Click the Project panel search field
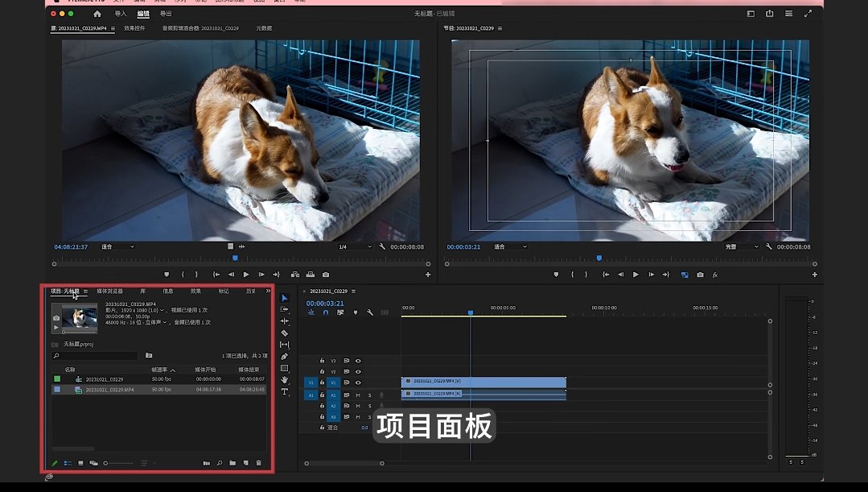This screenshot has height=492, width=868. [x=95, y=355]
